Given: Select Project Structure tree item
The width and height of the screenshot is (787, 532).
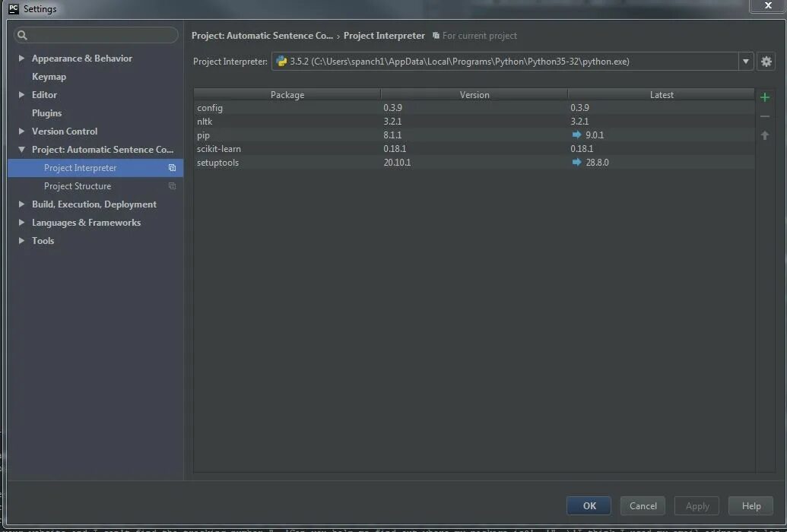Looking at the screenshot, I should coord(95,186).
